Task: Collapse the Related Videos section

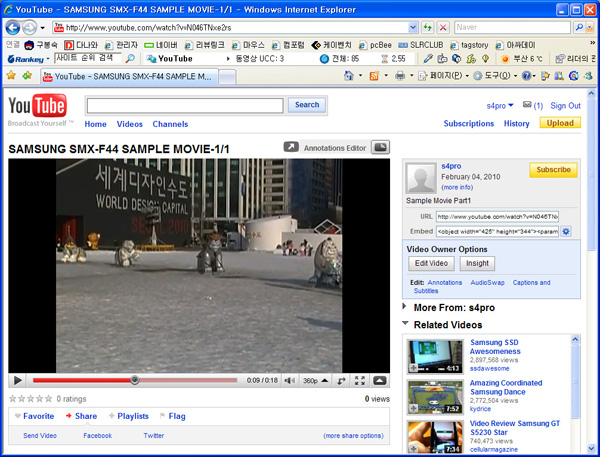Action: pos(405,323)
